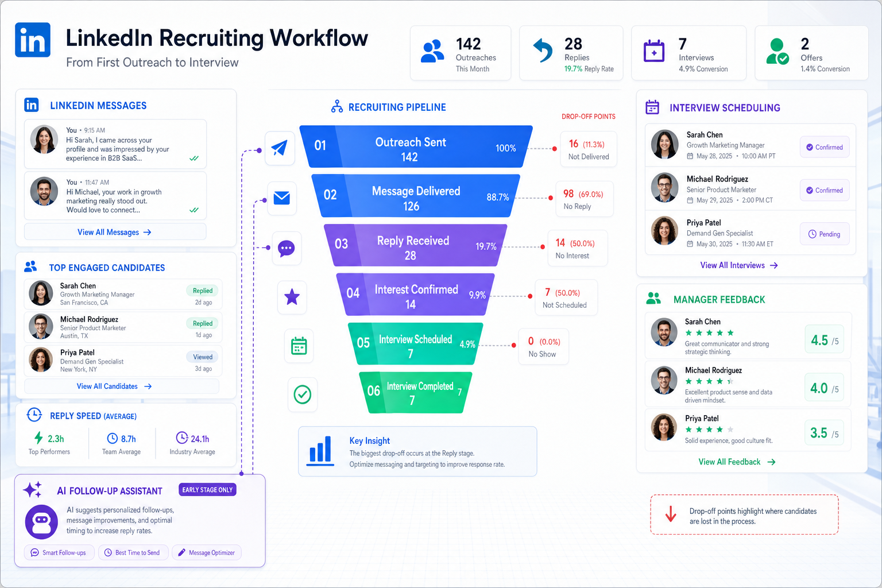This screenshot has width=882, height=588.
Task: Click the Reply Speed clock icon
Action: click(34, 415)
